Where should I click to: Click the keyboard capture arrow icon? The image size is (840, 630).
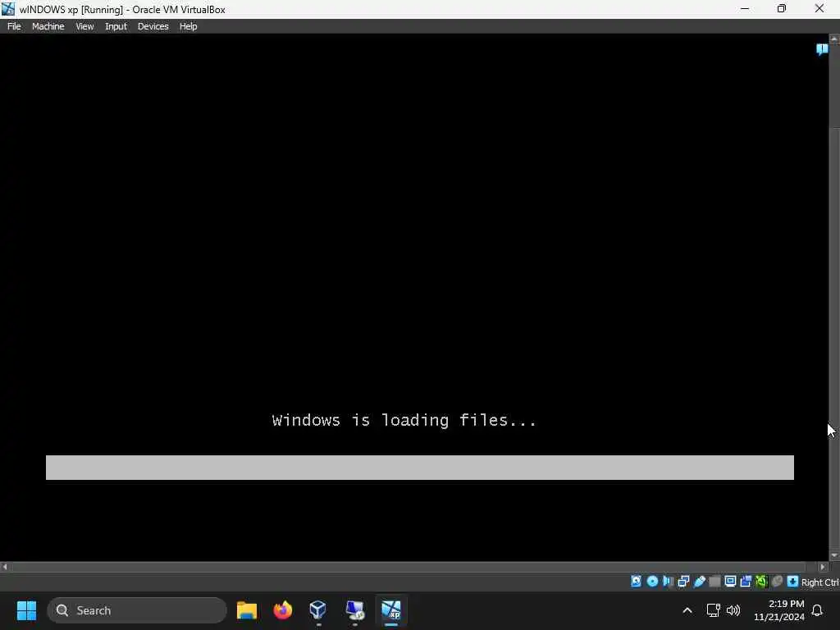coord(793,582)
